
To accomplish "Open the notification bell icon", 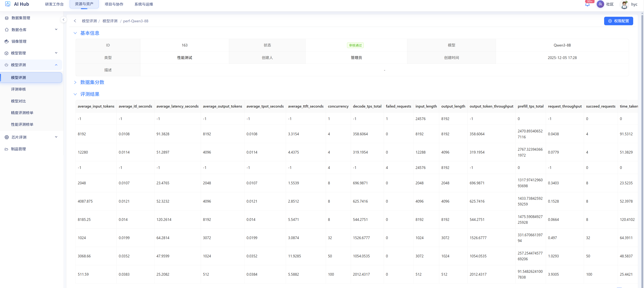I will click(587, 4).
